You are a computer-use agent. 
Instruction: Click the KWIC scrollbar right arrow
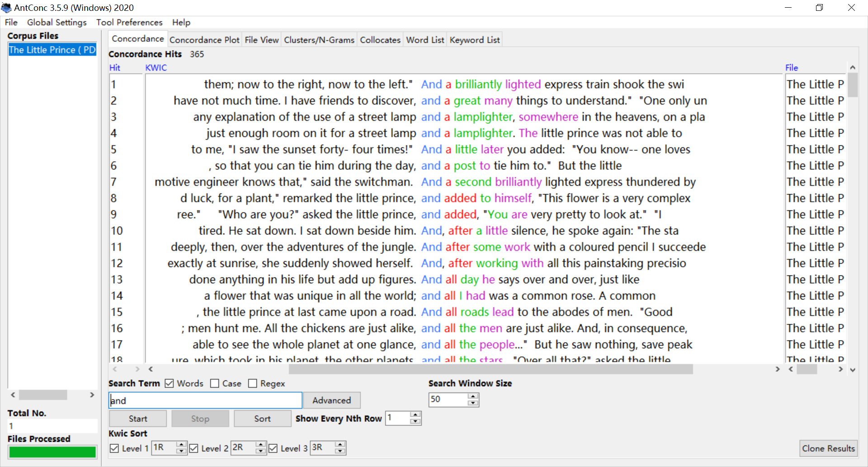click(x=778, y=369)
